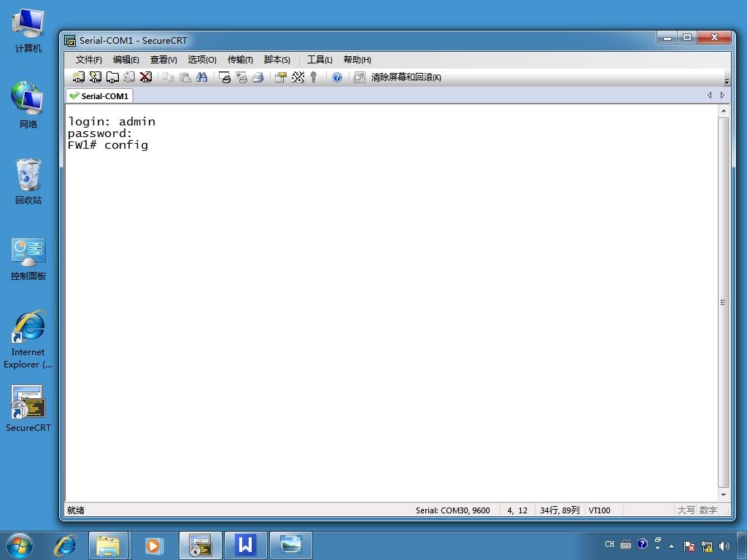Click the Connect in Tab icon
Screen dimensions: 747x560
(112, 77)
